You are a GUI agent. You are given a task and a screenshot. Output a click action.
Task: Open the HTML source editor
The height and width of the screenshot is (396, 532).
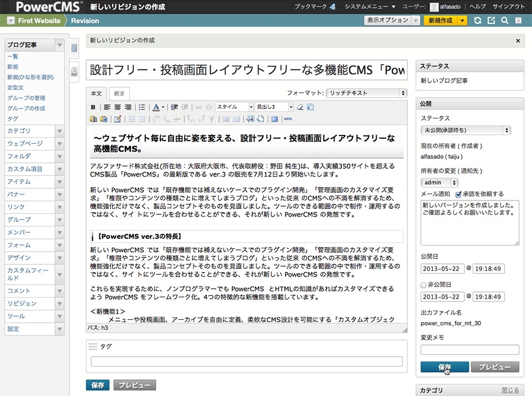pos(288,119)
